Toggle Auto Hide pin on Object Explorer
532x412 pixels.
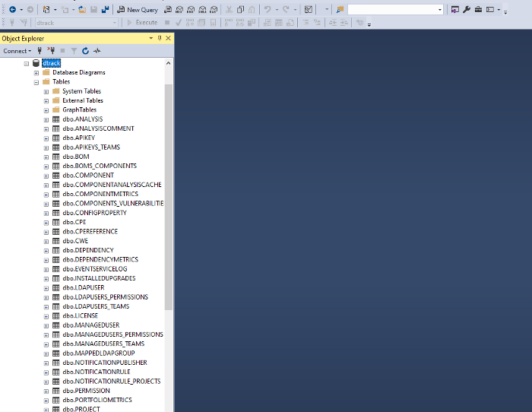pos(160,38)
